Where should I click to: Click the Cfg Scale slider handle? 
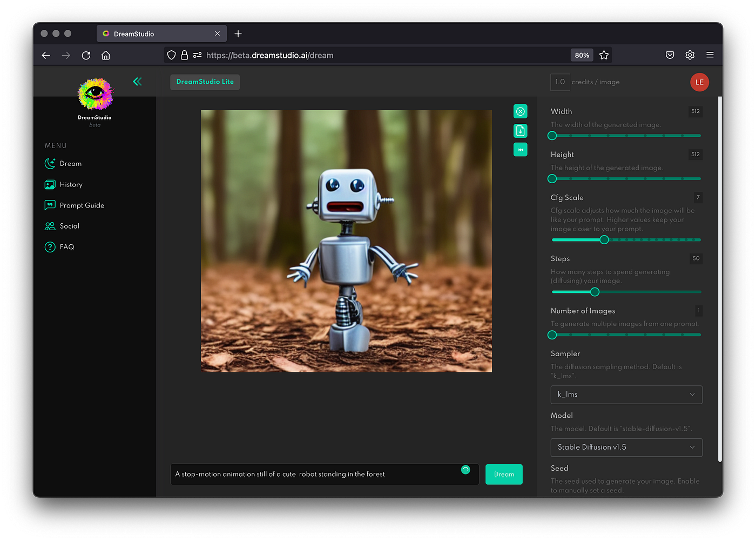[604, 239]
